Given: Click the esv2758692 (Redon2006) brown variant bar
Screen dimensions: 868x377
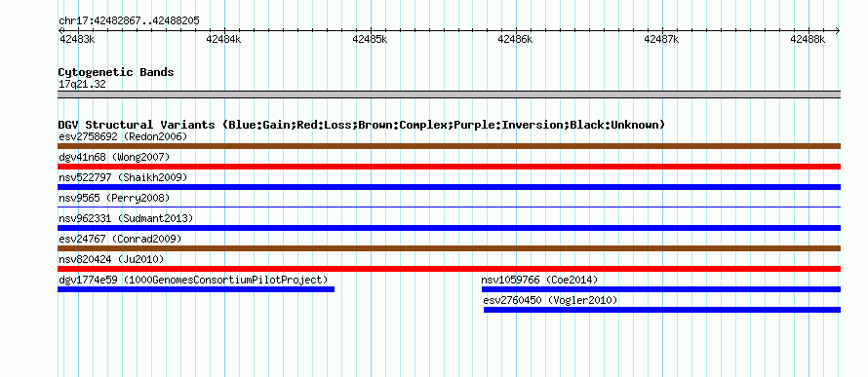Looking at the screenshot, I should (x=449, y=146).
